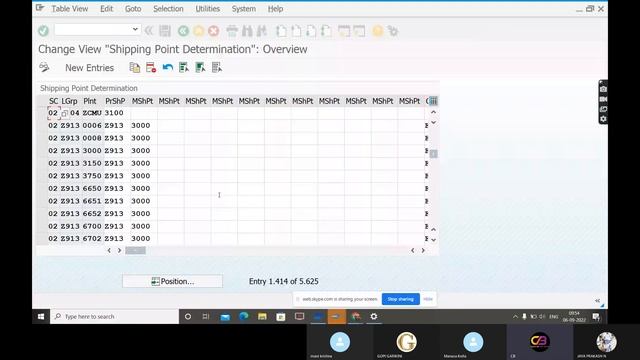Viewport: 640px width, 360px height.
Task: Click scroll down arrow below table header
Action: point(433,122)
